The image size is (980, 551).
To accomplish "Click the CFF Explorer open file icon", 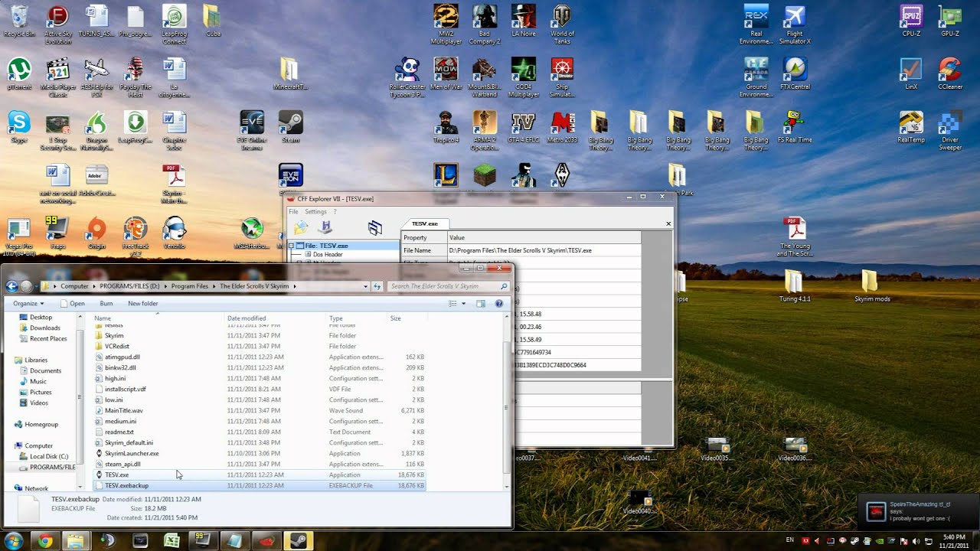I will pos(301,227).
